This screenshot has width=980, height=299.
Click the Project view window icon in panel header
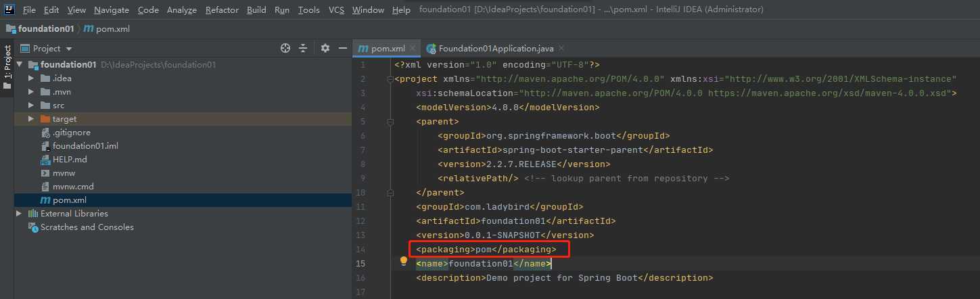[x=25, y=48]
